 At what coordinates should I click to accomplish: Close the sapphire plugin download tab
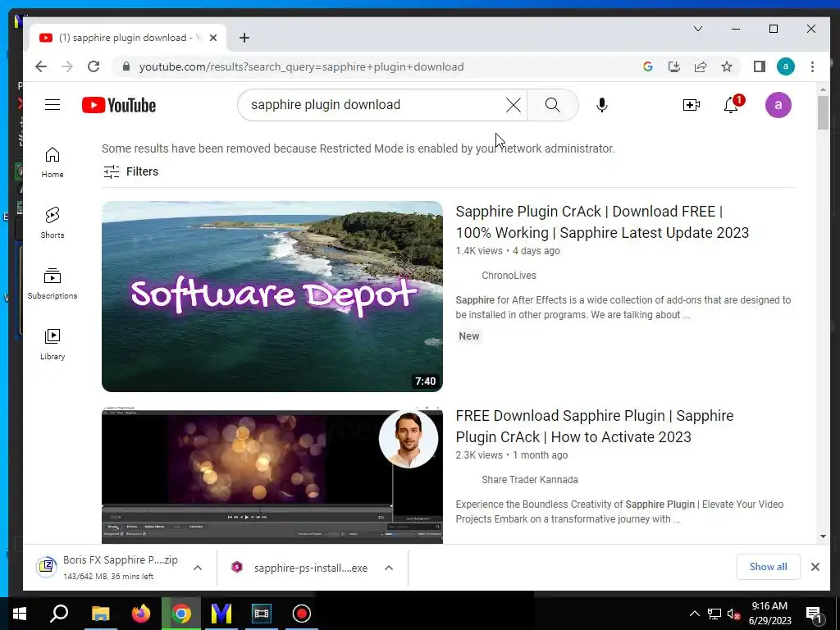(213, 38)
